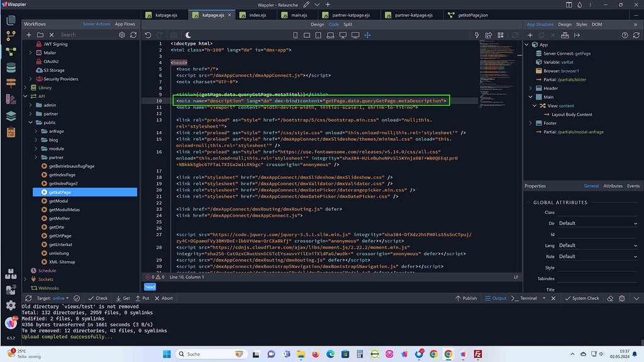Open the Lang attribute dropdown
644x362 pixels.
tap(597, 246)
